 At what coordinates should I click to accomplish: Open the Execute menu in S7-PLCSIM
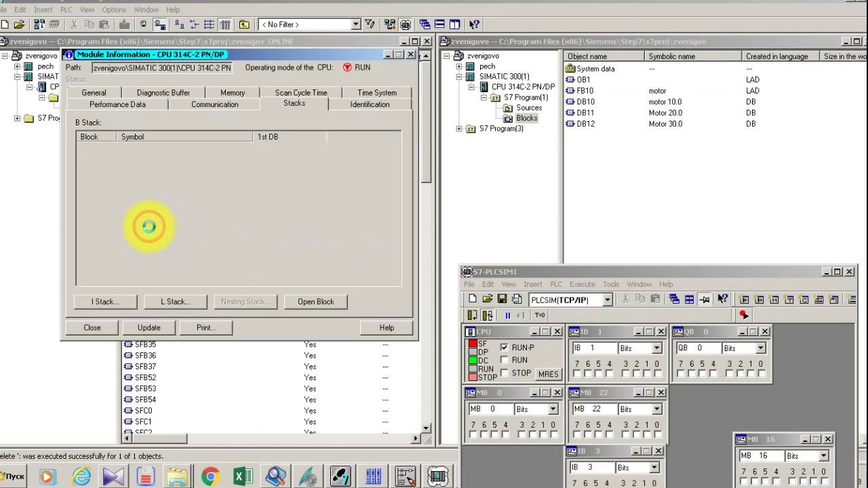582,284
